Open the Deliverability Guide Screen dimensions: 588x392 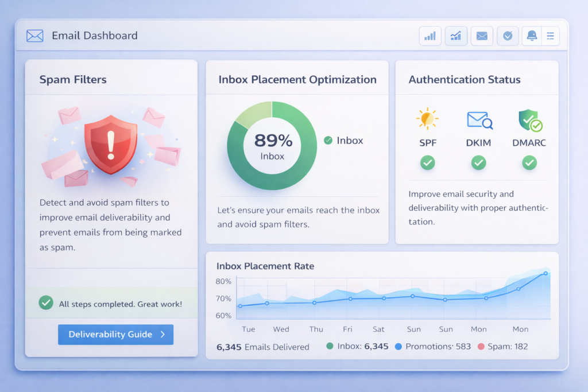click(115, 334)
